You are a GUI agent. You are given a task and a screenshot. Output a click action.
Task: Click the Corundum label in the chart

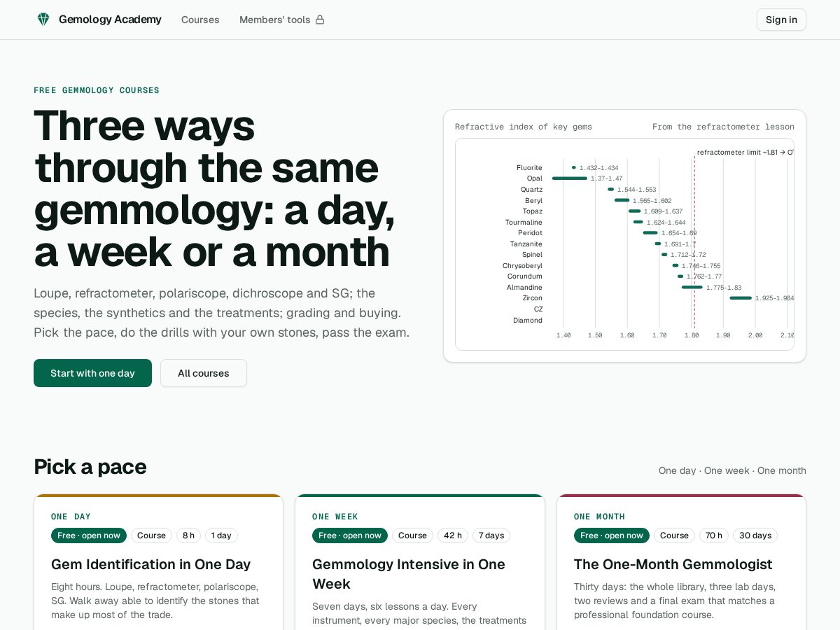(525, 276)
